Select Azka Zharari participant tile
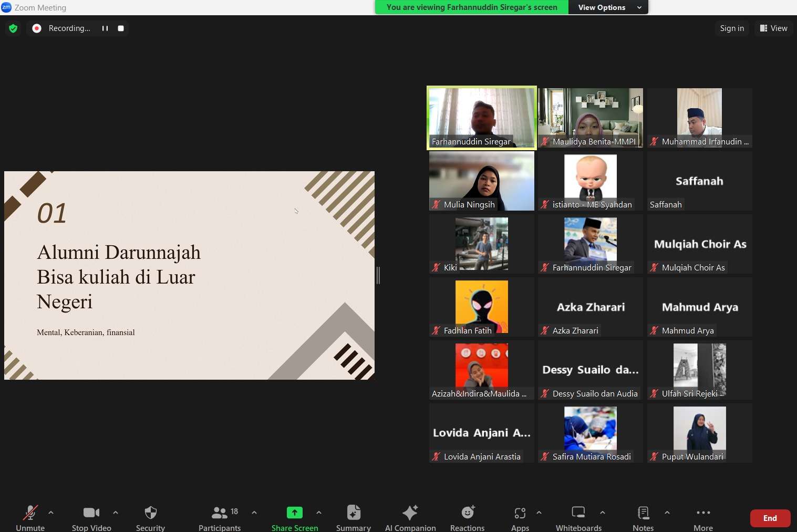This screenshot has height=532, width=797. click(591, 307)
